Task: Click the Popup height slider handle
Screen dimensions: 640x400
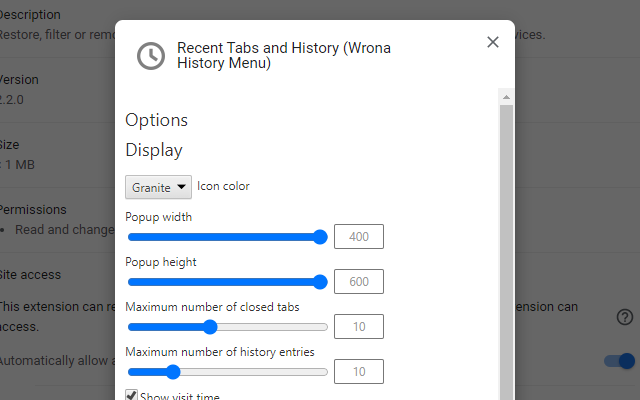Action: point(320,282)
